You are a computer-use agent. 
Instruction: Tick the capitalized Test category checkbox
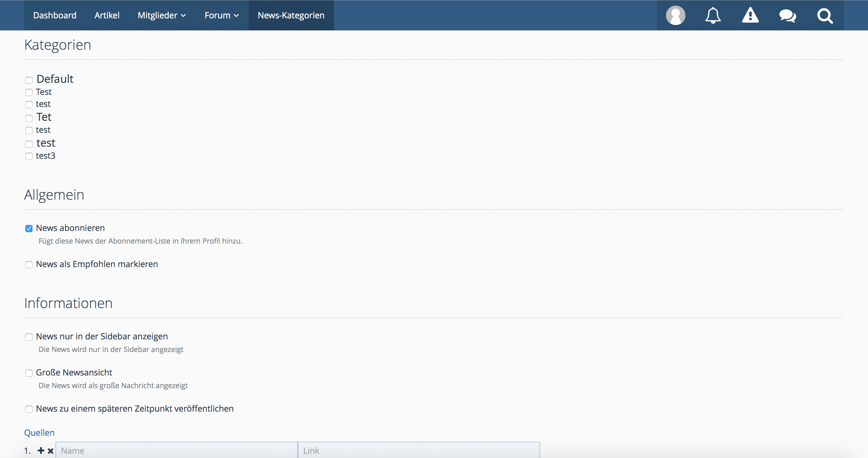click(x=29, y=92)
